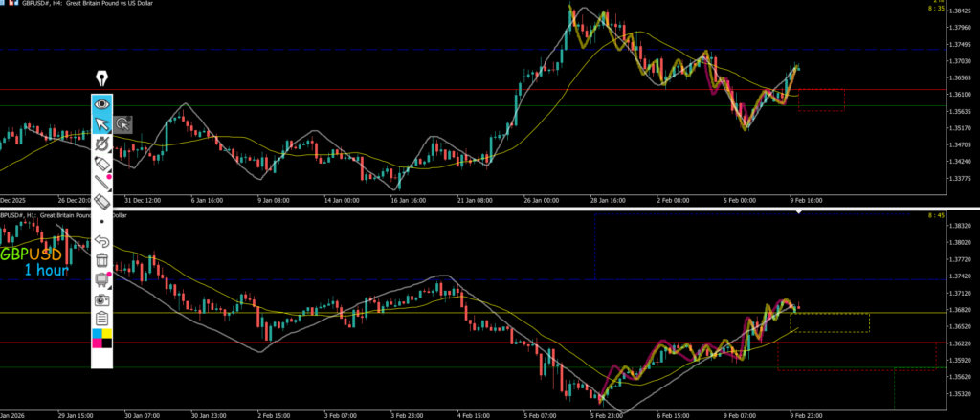Select the arrow cursor tool
The width and height of the screenshot is (980, 420).
(x=101, y=123)
